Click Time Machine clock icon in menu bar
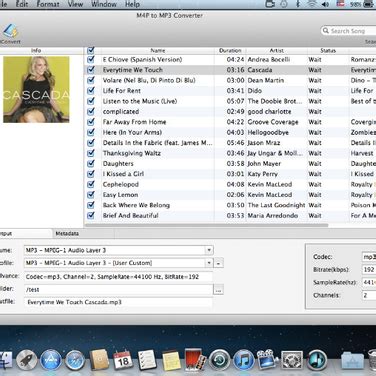Image resolution: width=376 pixels, height=376 pixels. point(284,4)
